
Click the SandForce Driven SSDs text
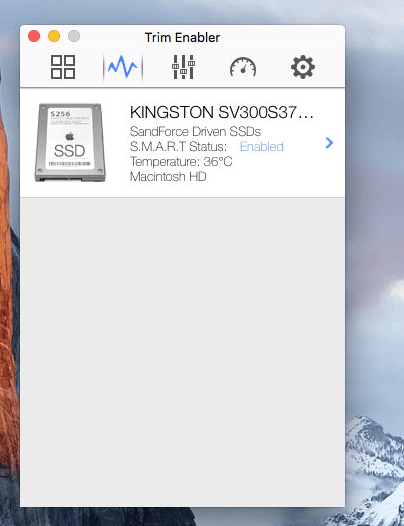(x=195, y=132)
